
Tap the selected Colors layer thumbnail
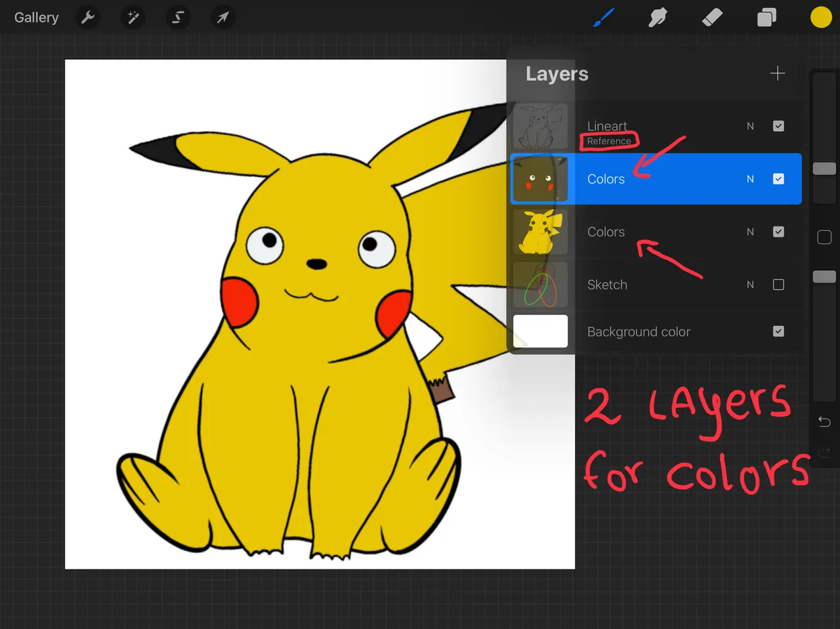tap(540, 179)
